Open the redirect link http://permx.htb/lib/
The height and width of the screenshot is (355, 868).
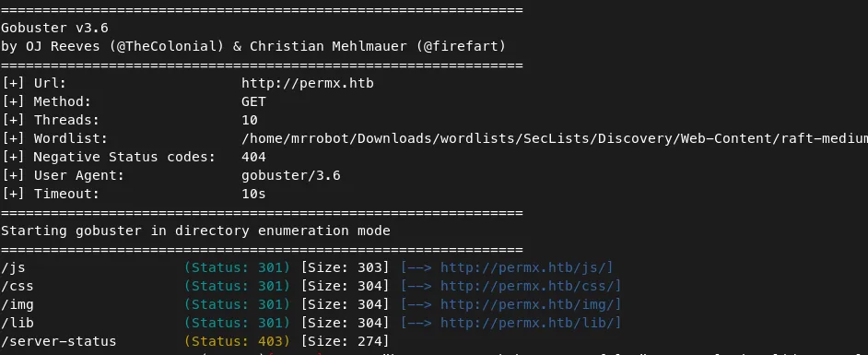coord(527,323)
